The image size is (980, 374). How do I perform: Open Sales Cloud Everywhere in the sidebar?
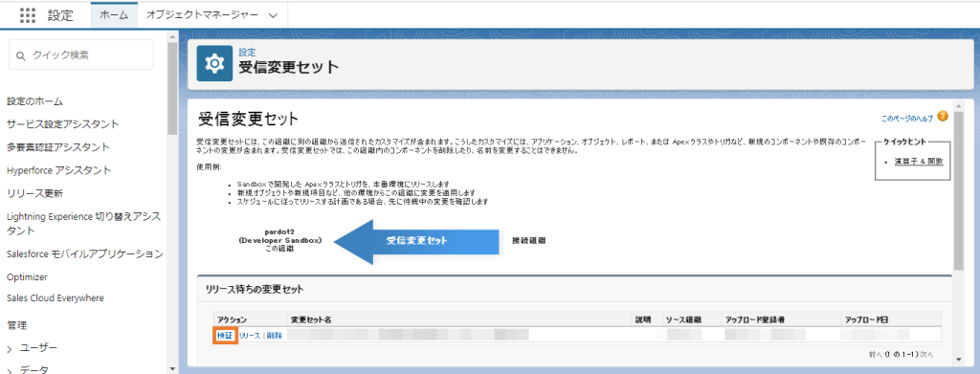pyautogui.click(x=55, y=297)
